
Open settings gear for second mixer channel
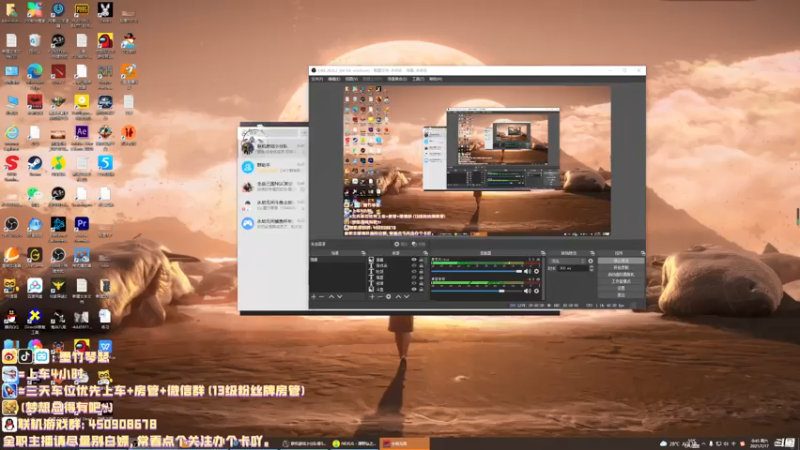click(536, 291)
